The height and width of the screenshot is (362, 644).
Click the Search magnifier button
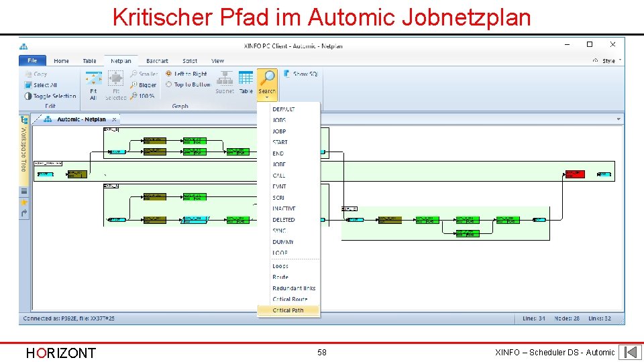267,84
